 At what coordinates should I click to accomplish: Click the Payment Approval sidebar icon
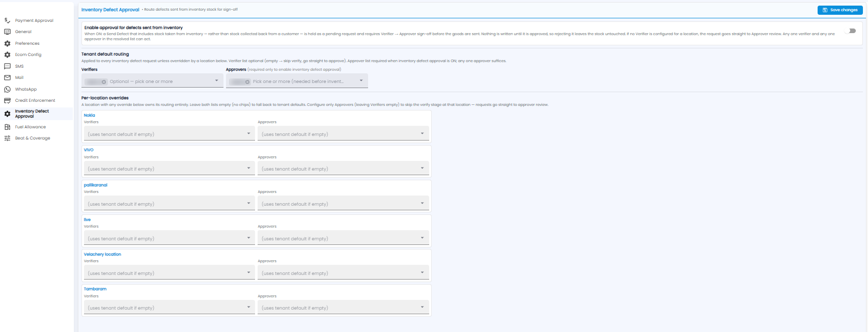pyautogui.click(x=7, y=20)
